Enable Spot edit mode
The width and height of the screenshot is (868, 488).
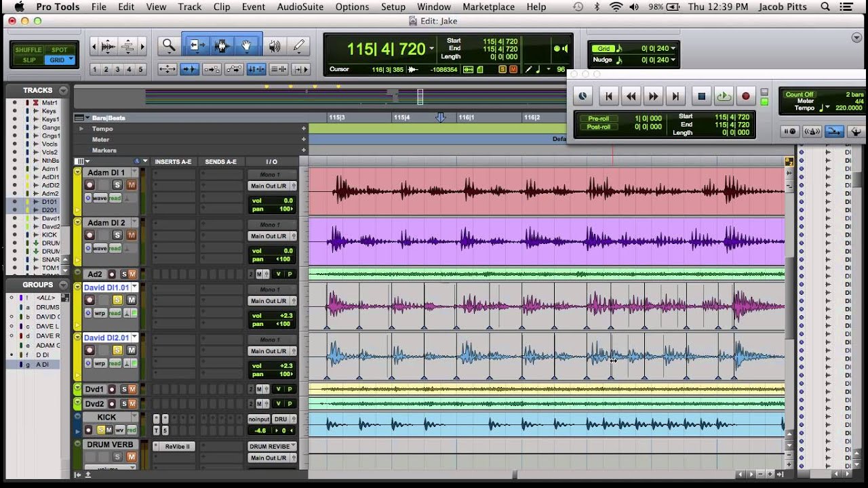pos(60,50)
